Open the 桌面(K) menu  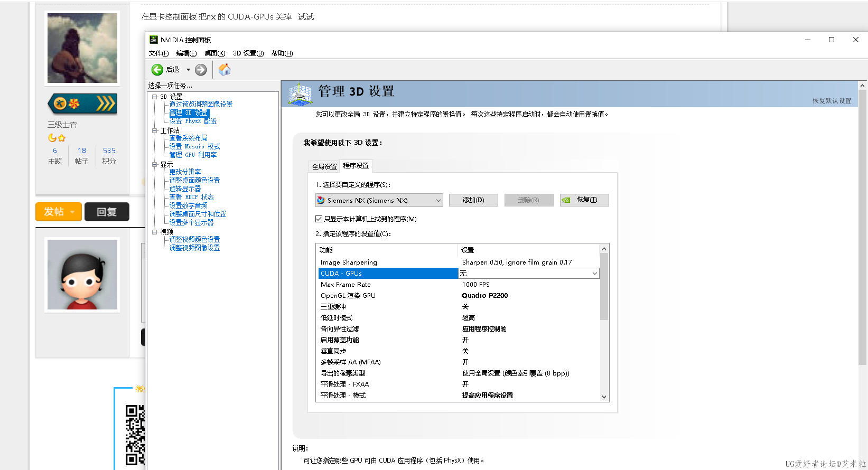pos(215,53)
